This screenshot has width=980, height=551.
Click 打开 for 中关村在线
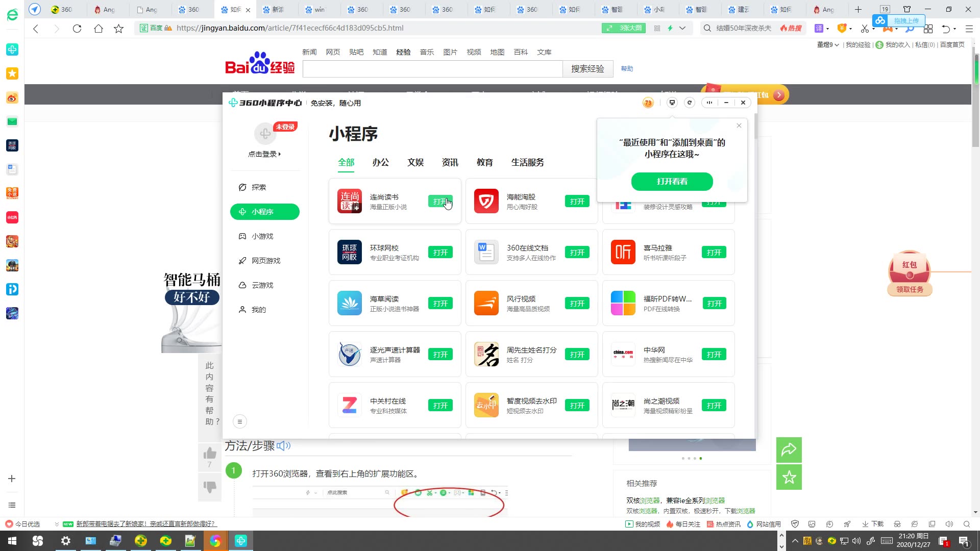[x=440, y=406]
